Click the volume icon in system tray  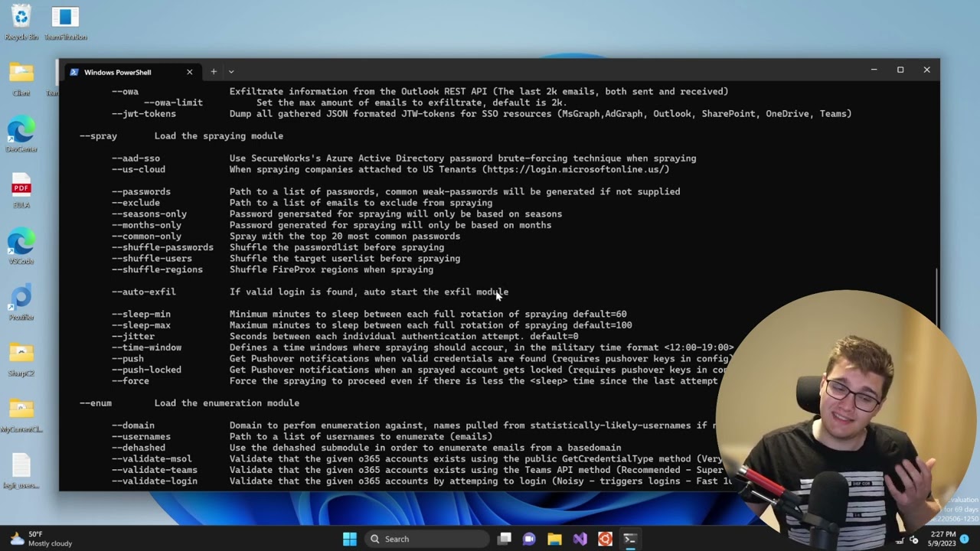(x=914, y=540)
